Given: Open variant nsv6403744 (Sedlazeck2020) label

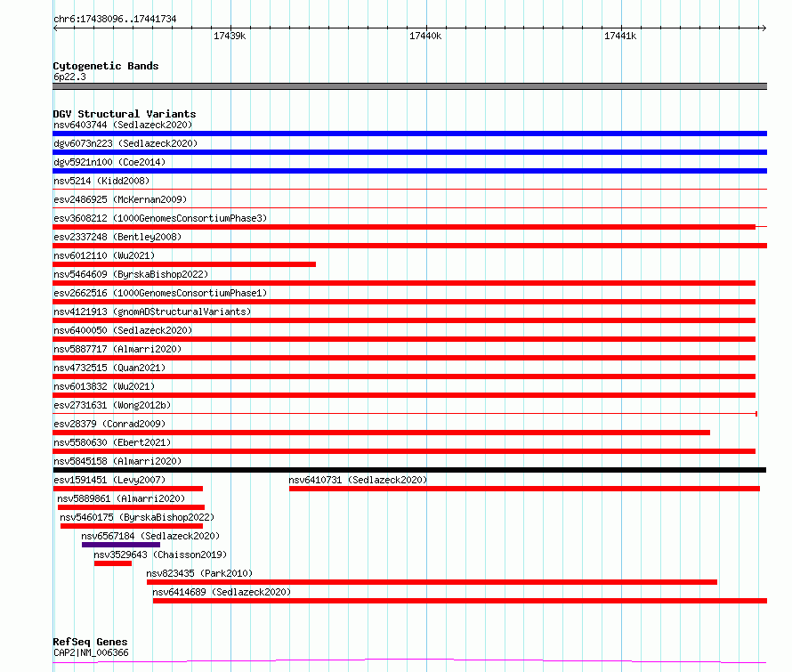Looking at the screenshot, I should click(x=123, y=125).
